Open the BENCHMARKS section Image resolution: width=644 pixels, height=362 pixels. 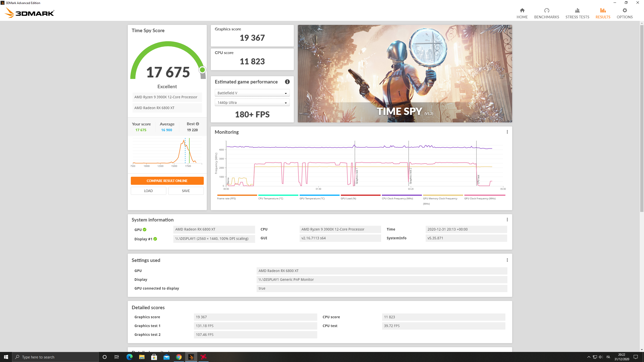pyautogui.click(x=546, y=13)
